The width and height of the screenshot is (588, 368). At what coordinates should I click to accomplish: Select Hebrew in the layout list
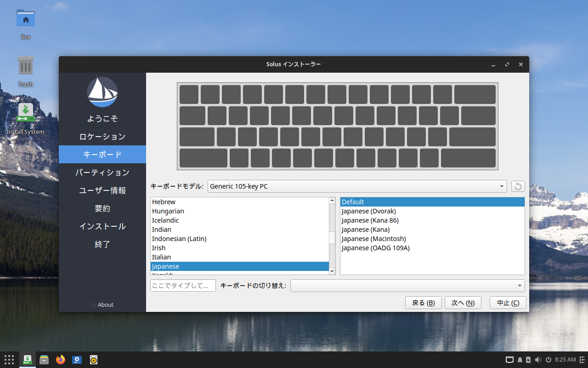[240, 202]
